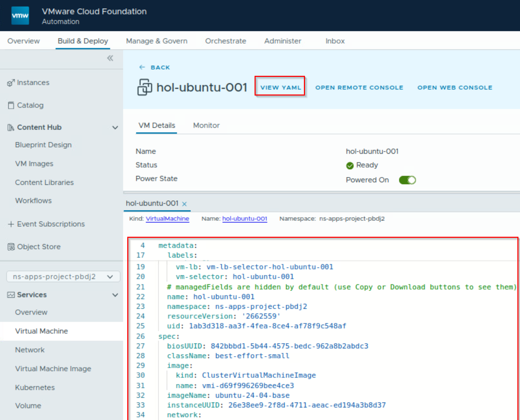Open the hol-ubuntu-001 link in the YAML header
The image size is (520, 420).
click(244, 219)
